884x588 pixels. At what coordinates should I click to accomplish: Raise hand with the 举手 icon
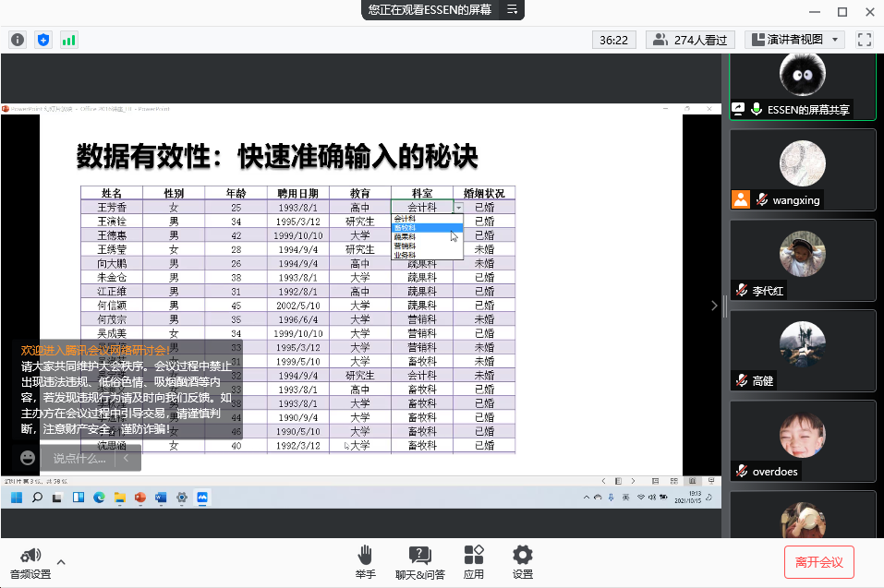(x=365, y=561)
